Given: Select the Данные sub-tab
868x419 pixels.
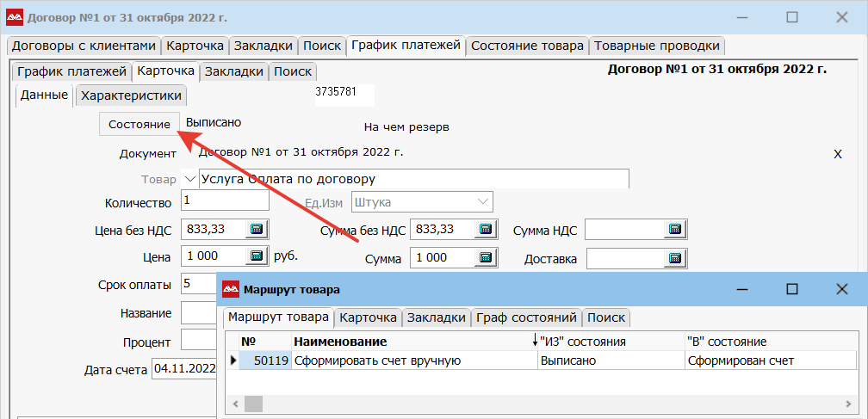Looking at the screenshot, I should [44, 95].
